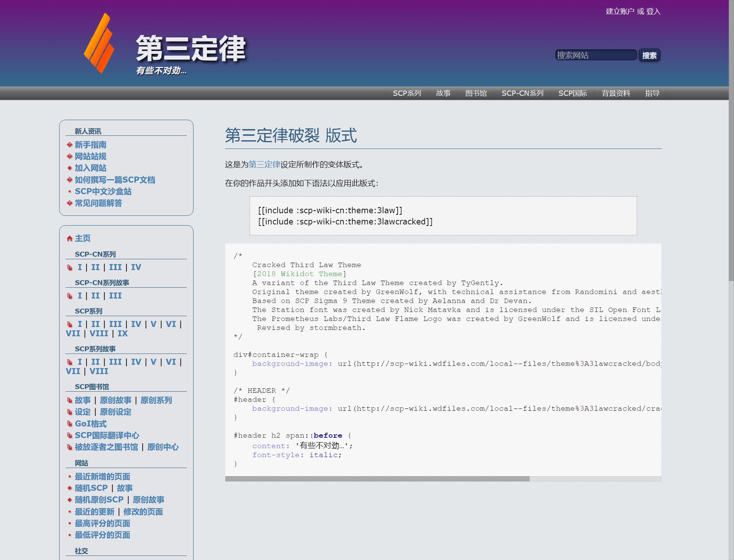This screenshot has width=734, height=560.
Task: Click the code block horizontal scrollbar
Action: point(377,479)
